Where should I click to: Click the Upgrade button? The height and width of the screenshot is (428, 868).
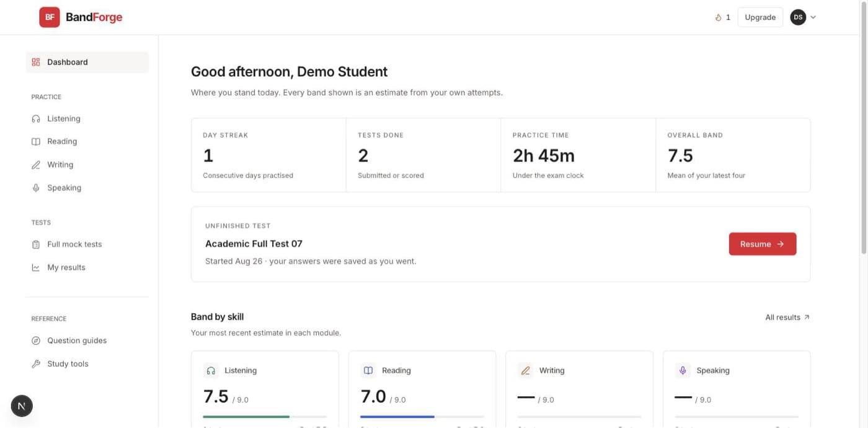pyautogui.click(x=760, y=17)
